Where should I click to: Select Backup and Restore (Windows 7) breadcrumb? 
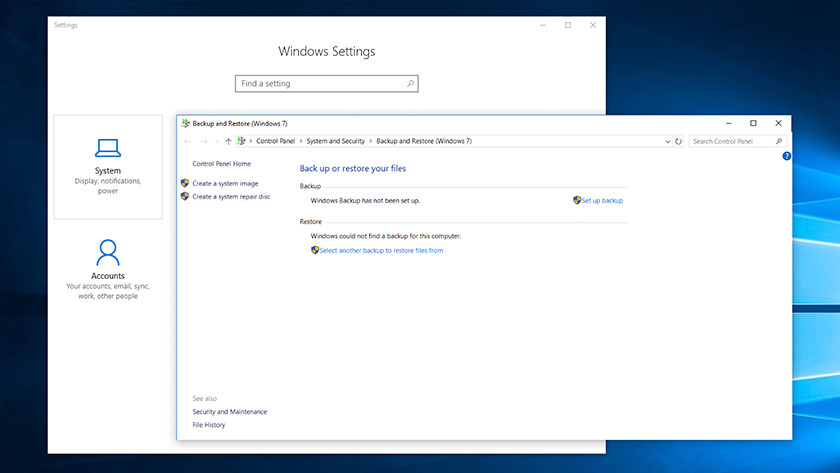point(424,141)
